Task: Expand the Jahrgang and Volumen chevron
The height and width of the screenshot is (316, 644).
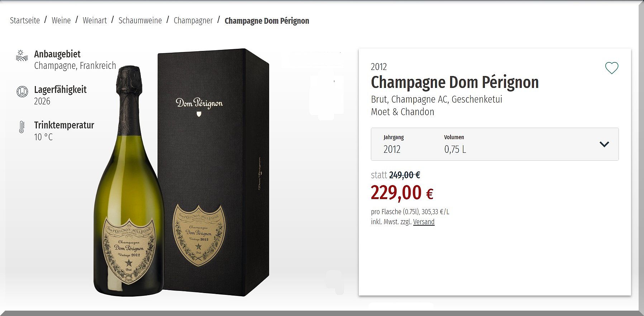Action: 604,144
